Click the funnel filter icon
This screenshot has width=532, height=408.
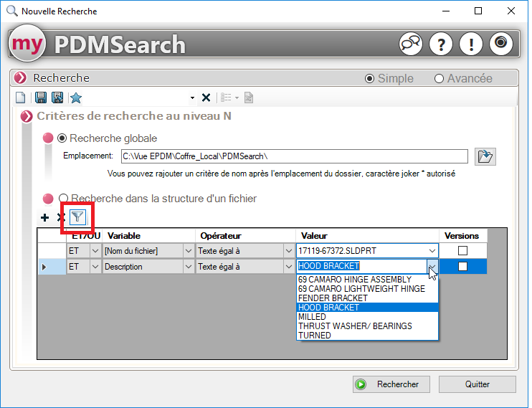tap(77, 217)
